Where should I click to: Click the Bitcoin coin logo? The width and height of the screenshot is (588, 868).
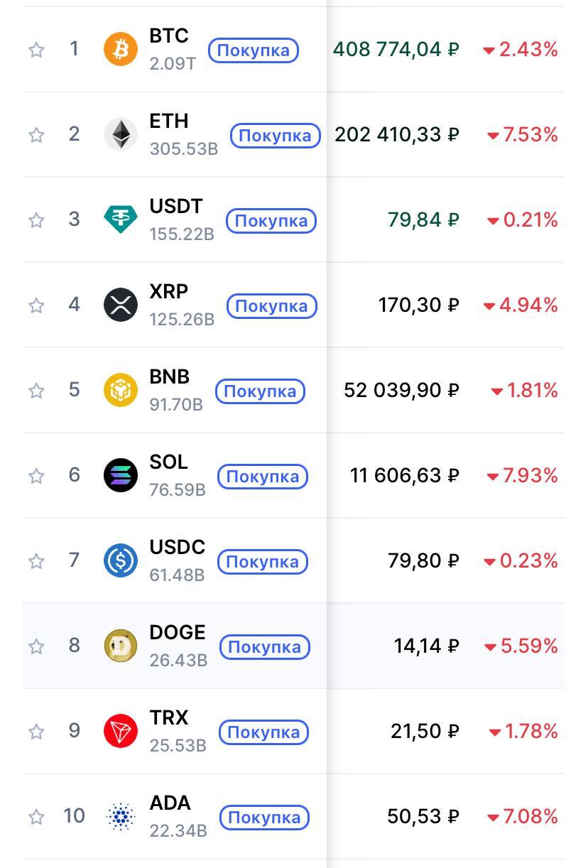121,50
